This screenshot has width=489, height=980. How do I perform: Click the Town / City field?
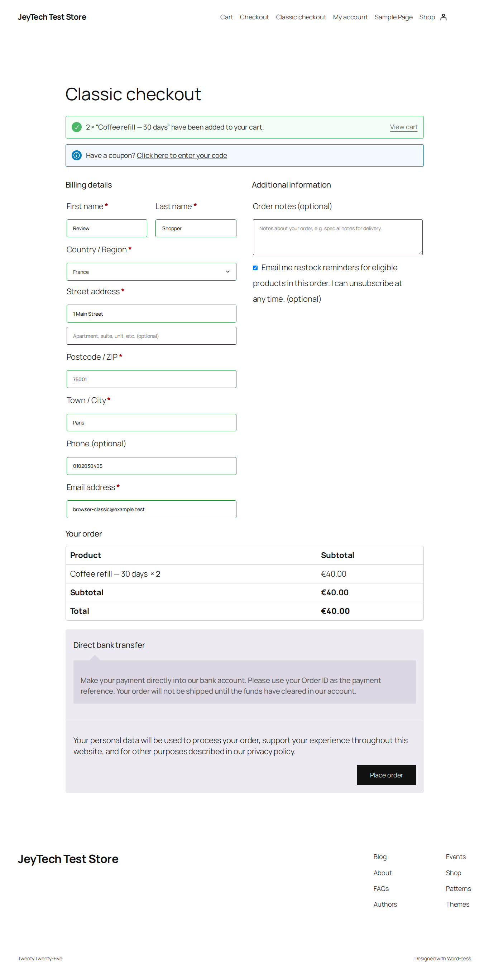coord(151,422)
